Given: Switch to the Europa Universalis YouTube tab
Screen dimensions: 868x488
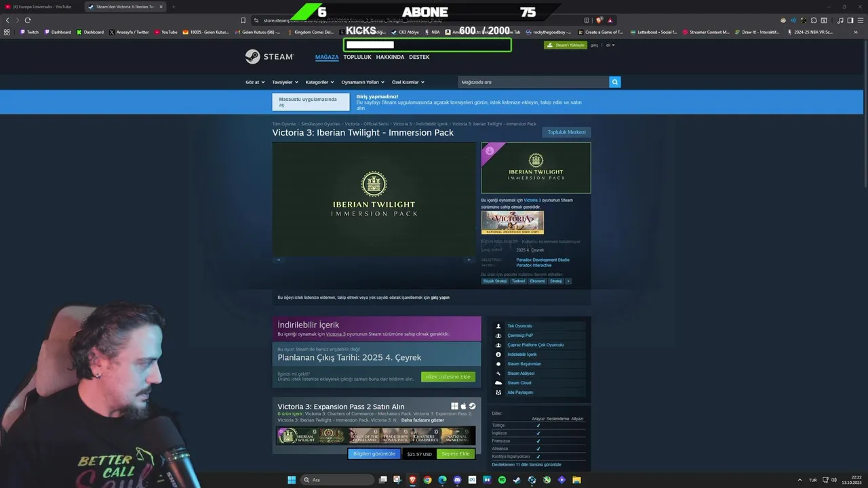Looking at the screenshot, I should (x=42, y=7).
